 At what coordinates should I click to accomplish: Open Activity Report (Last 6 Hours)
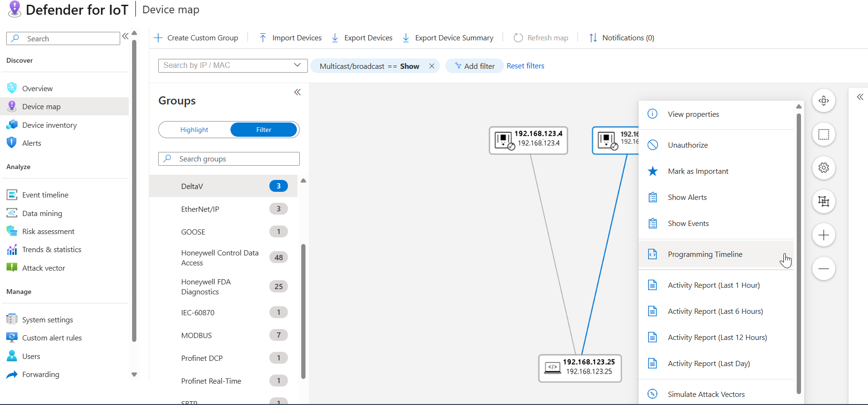click(x=716, y=311)
